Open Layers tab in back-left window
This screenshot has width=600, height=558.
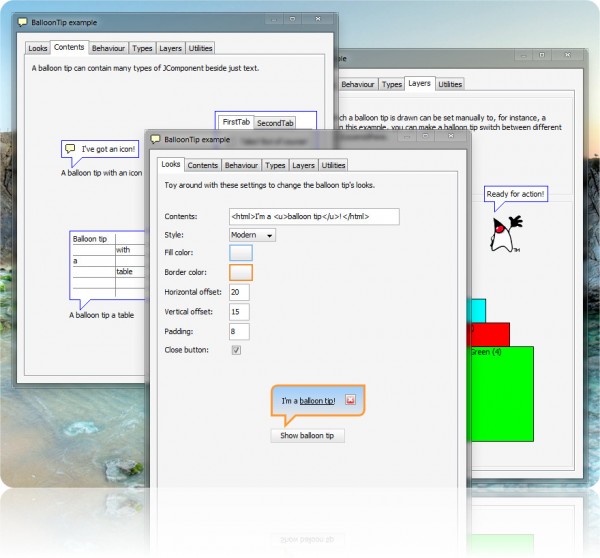point(170,48)
